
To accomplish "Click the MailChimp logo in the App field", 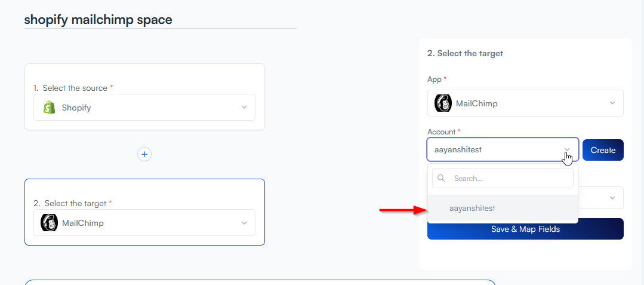I will (443, 103).
